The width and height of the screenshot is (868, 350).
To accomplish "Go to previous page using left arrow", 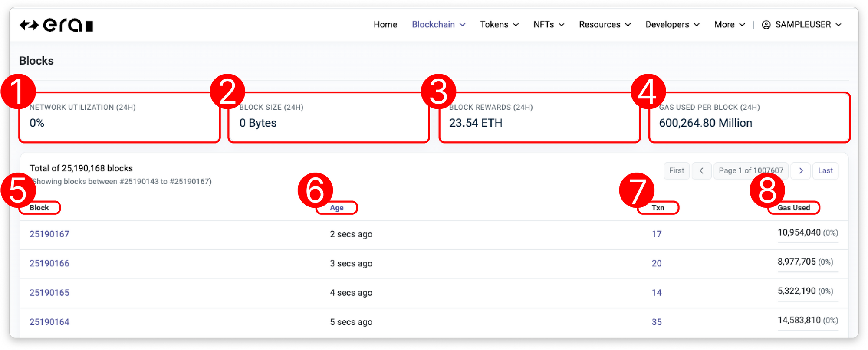I will [x=701, y=171].
